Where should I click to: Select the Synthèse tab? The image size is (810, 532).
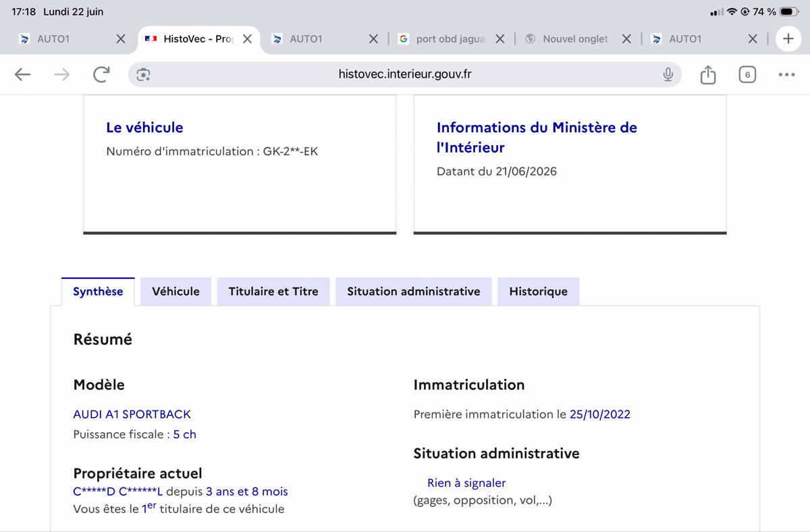tap(98, 292)
